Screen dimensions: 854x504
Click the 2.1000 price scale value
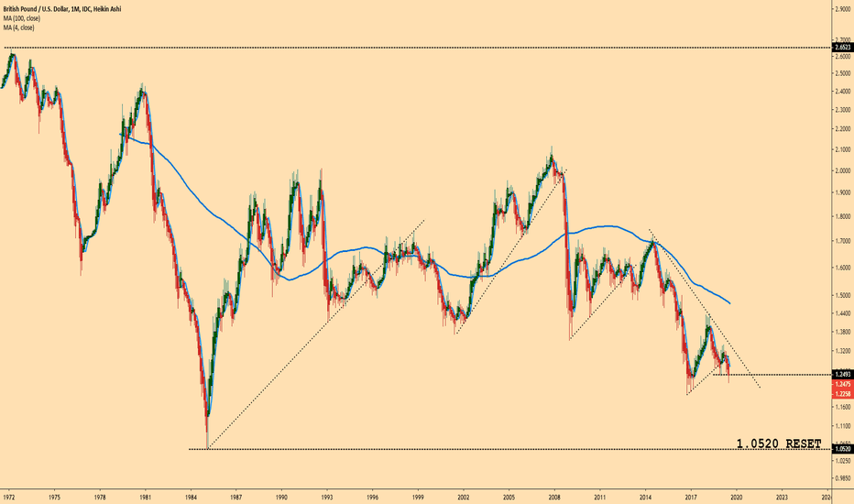(843, 150)
